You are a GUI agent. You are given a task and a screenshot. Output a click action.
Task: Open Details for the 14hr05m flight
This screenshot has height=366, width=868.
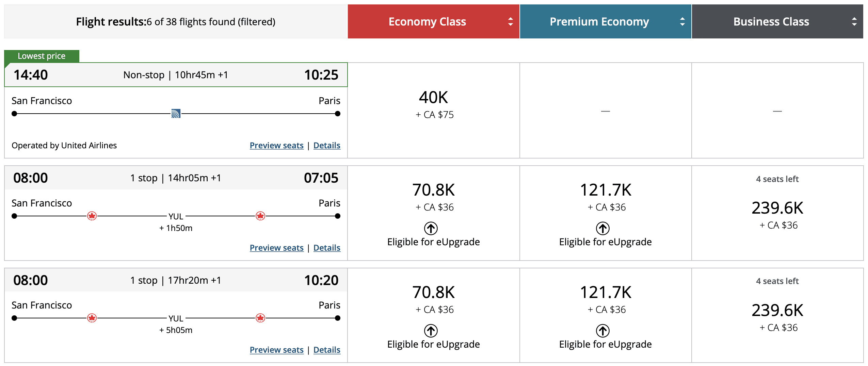(327, 248)
